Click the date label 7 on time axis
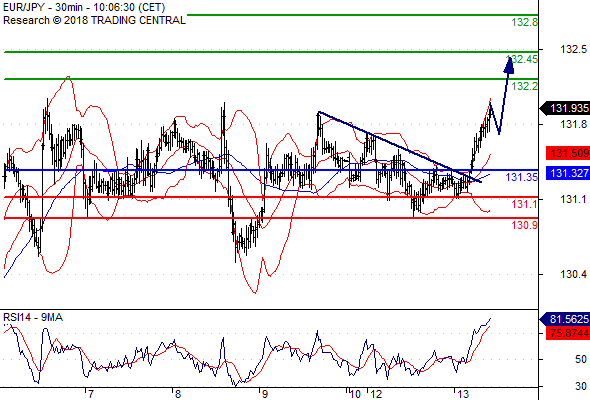The width and height of the screenshot is (590, 400). [x=90, y=394]
